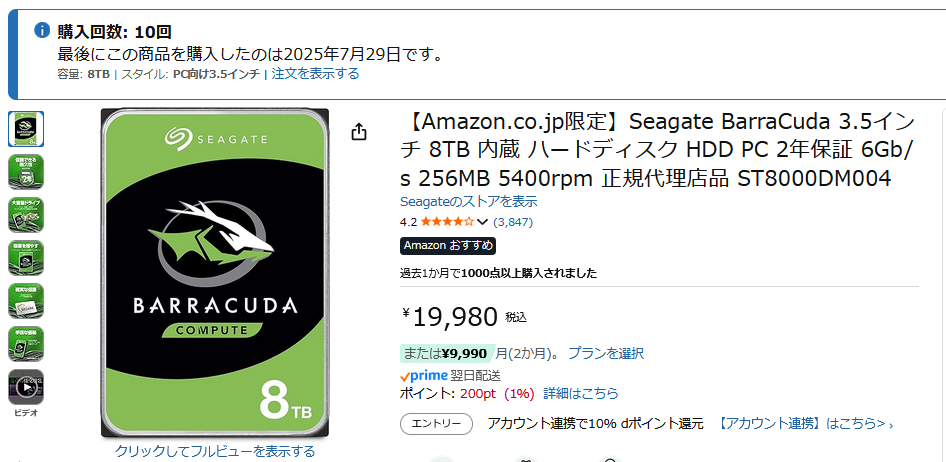Click the orange star rating icons
The width and height of the screenshot is (946, 462).
(x=447, y=222)
